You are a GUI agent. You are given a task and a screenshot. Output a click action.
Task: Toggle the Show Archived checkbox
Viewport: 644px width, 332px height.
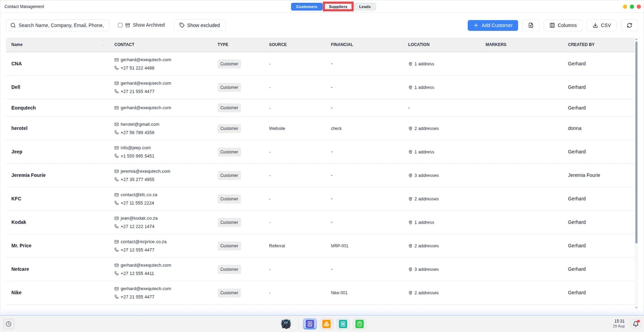pyautogui.click(x=120, y=25)
